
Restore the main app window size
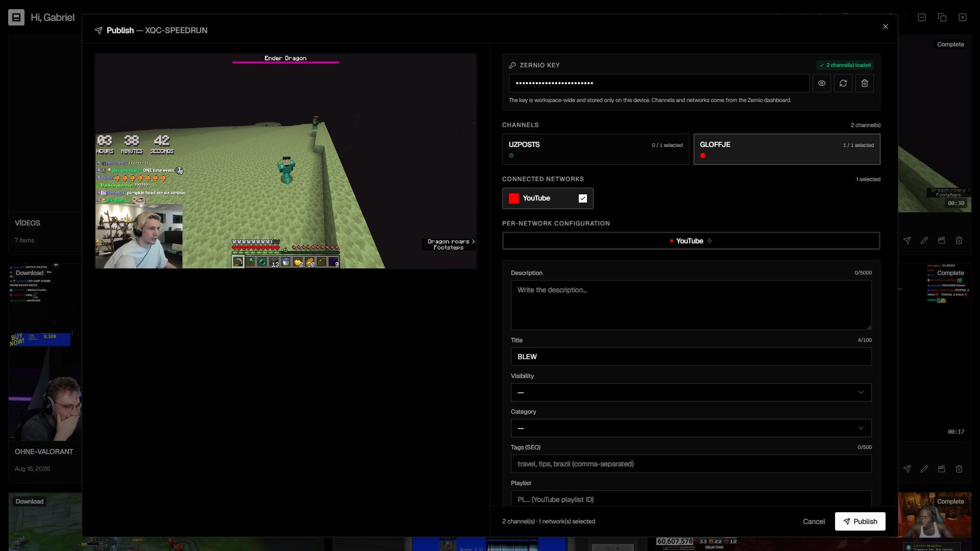[942, 17]
